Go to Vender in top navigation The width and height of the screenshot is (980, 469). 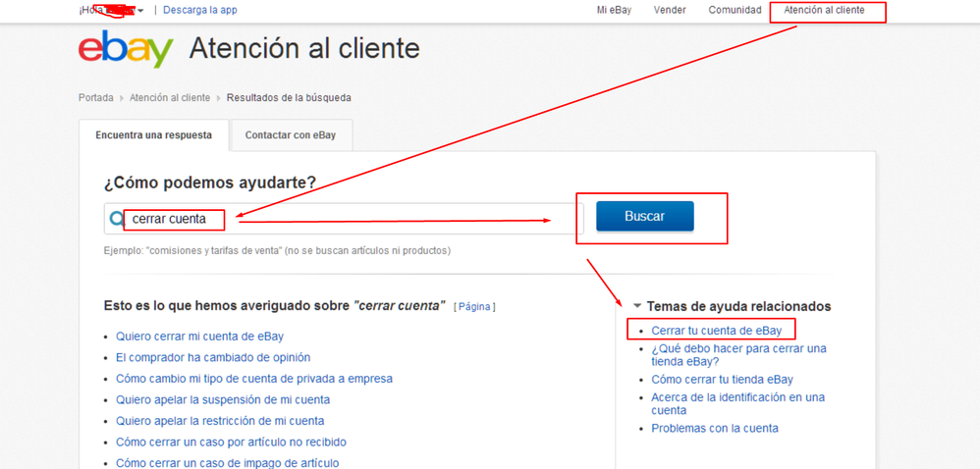point(670,10)
